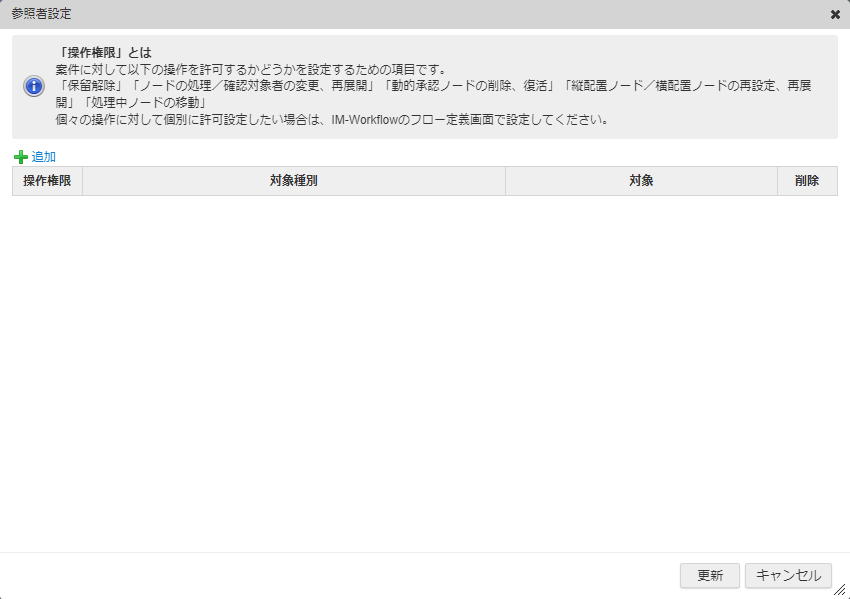850x599 pixels.
Task: Click the blue information icon
Action: click(34, 86)
